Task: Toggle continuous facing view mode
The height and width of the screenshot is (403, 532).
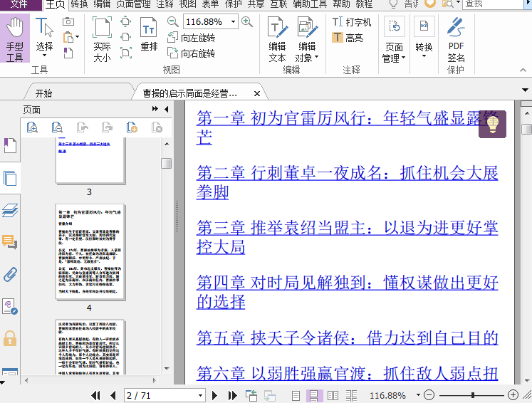Action: [x=352, y=396]
